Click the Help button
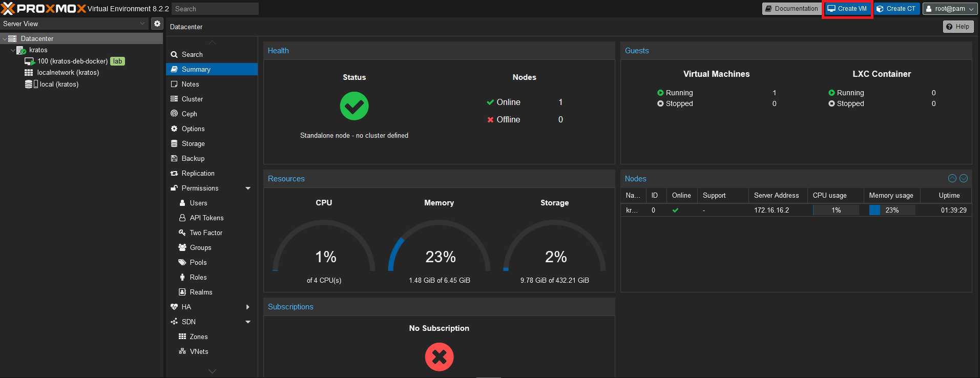Viewport: 980px width, 378px height. coord(958,27)
